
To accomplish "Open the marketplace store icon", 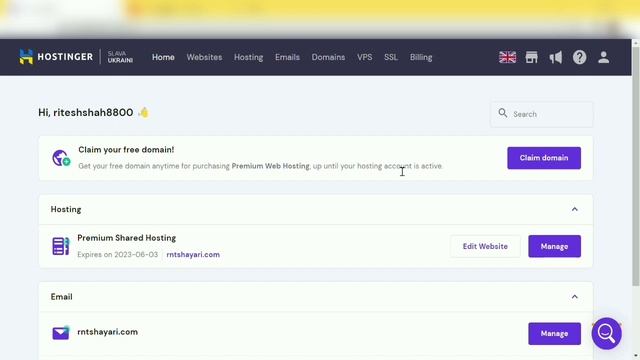I will [531, 57].
